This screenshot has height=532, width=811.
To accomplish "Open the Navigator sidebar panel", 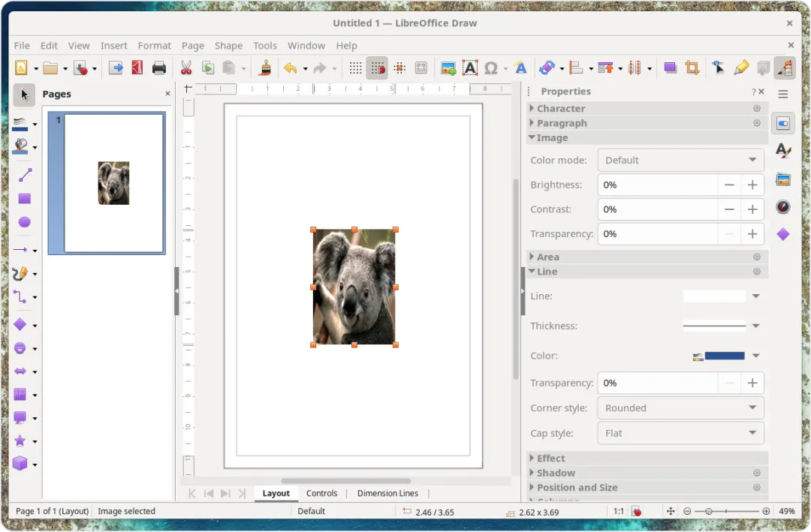I will coord(783,207).
